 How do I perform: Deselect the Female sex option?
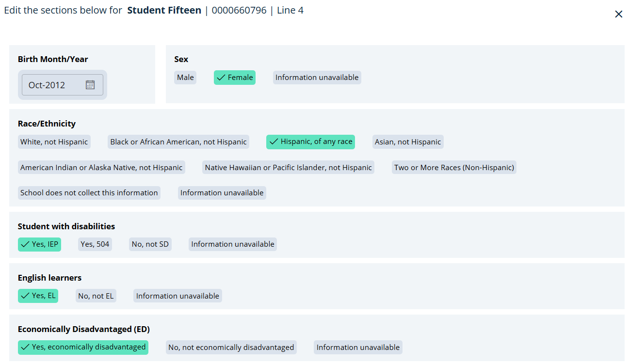click(x=235, y=78)
